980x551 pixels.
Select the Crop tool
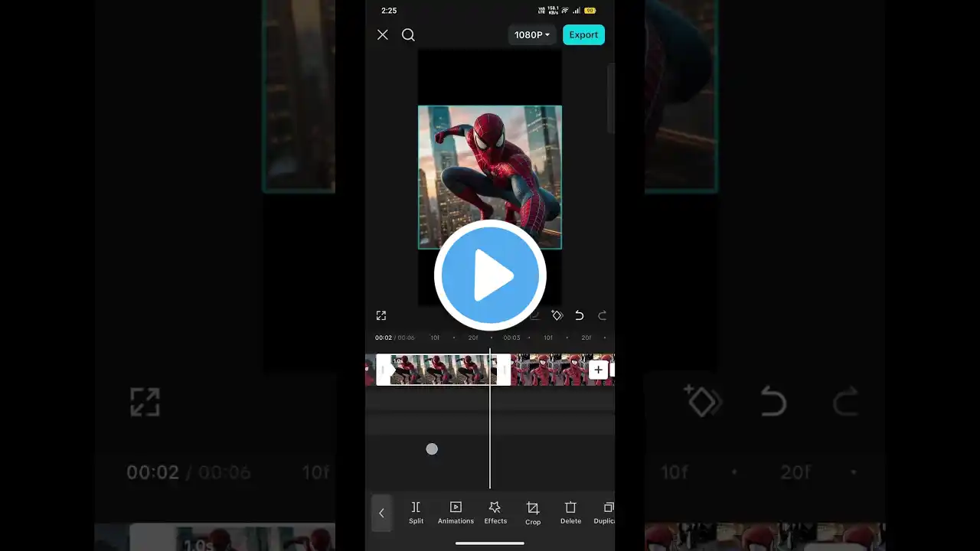click(533, 513)
